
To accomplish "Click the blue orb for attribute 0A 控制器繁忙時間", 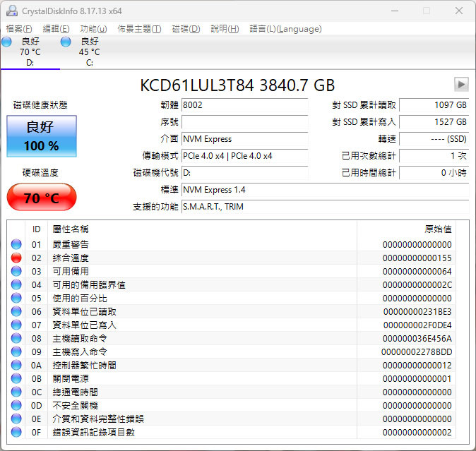I will tap(16, 365).
